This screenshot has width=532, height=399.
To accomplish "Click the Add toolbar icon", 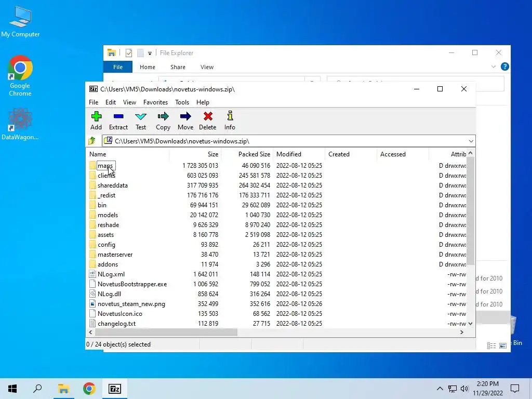I will pos(96,116).
